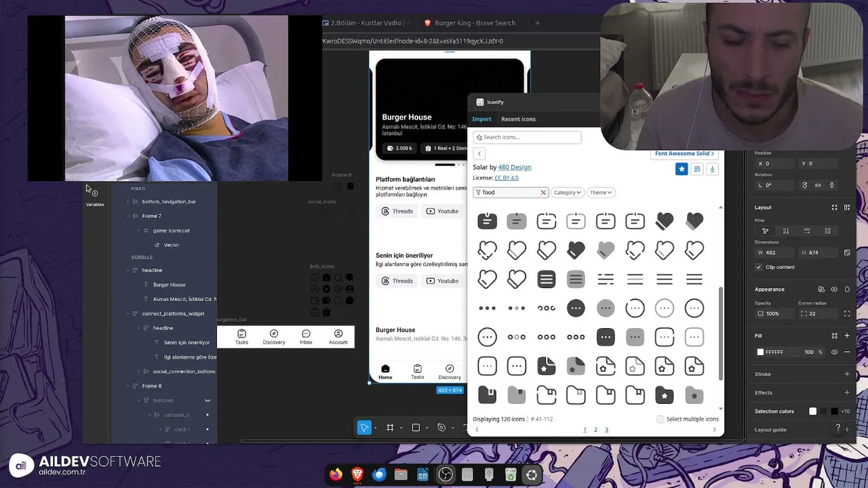Go back in Iconify plugin
Viewport: 868px width, 488px height.
[479, 154]
